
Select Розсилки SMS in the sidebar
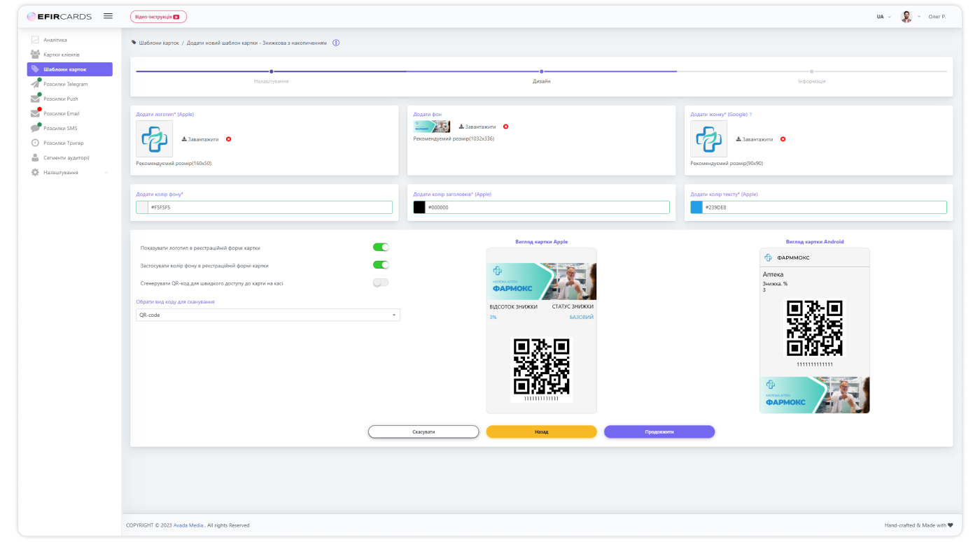[61, 128]
